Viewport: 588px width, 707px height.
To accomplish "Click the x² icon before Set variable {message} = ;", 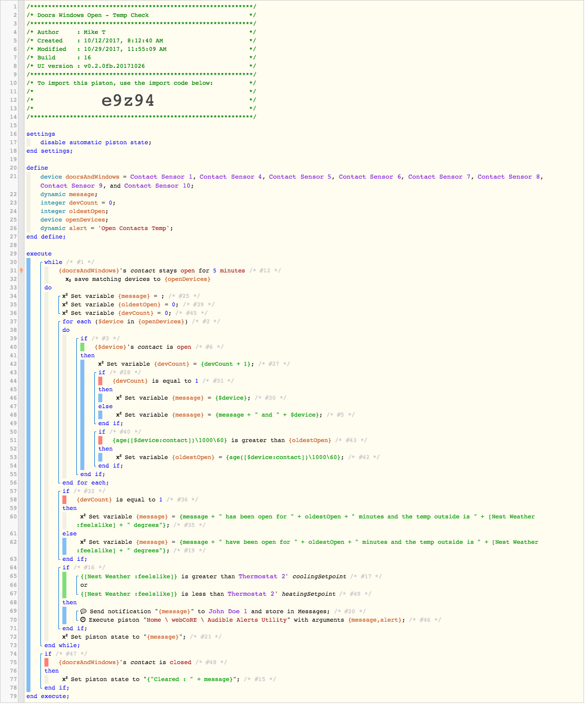I will pyautogui.click(x=65, y=296).
